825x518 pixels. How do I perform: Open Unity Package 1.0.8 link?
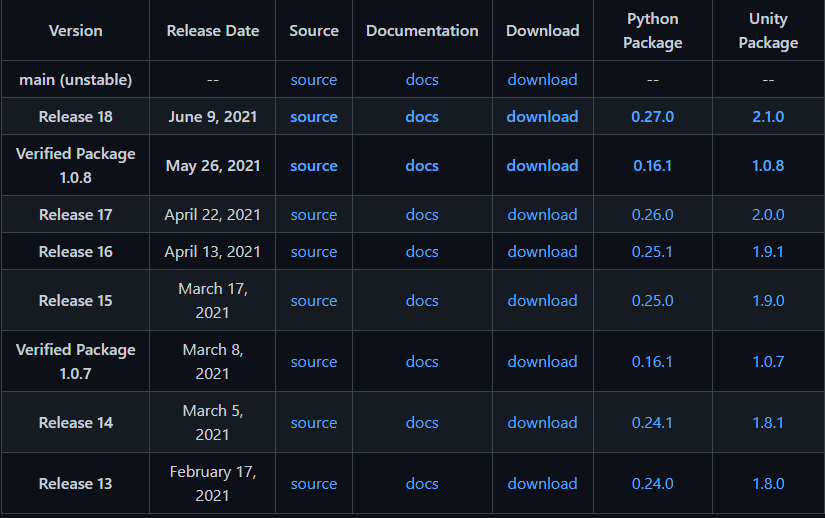[x=768, y=166]
